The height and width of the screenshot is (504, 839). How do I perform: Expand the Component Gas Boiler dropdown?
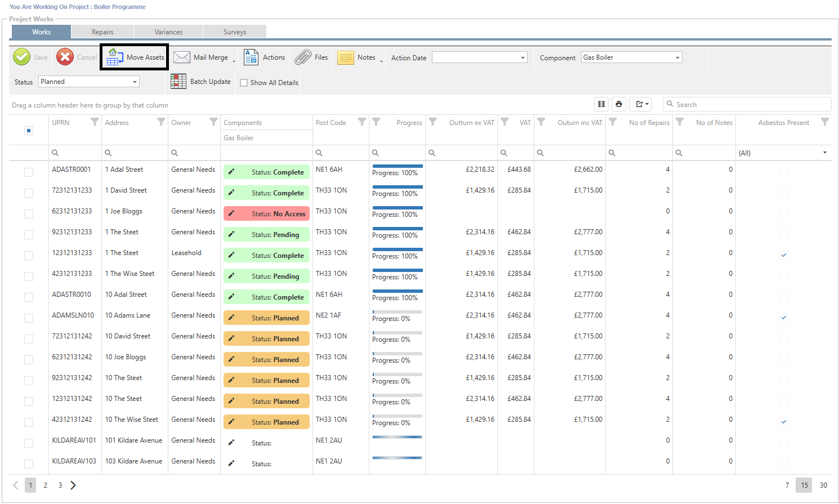[677, 57]
